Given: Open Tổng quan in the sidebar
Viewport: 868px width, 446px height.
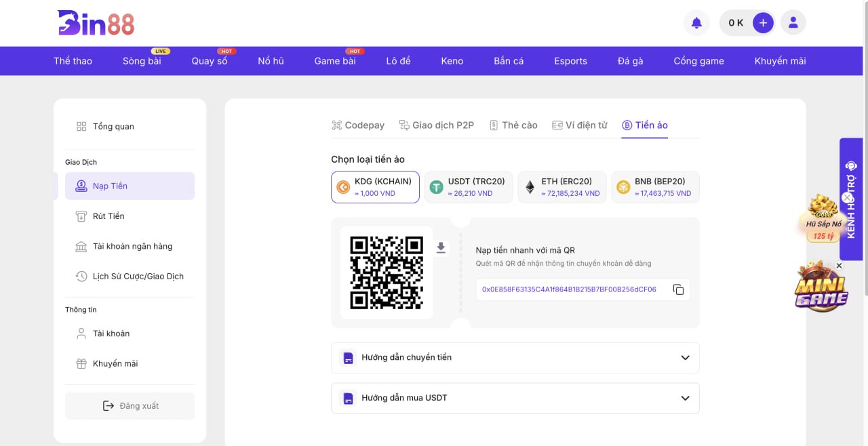Looking at the screenshot, I should point(130,127).
